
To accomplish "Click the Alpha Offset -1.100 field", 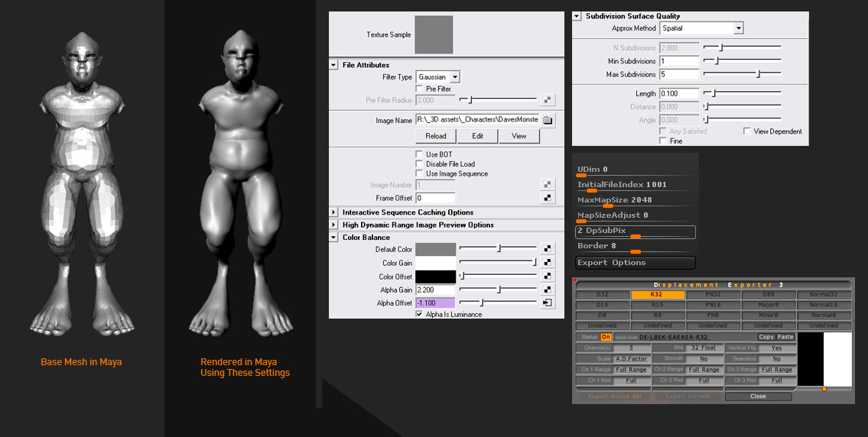I will [436, 303].
